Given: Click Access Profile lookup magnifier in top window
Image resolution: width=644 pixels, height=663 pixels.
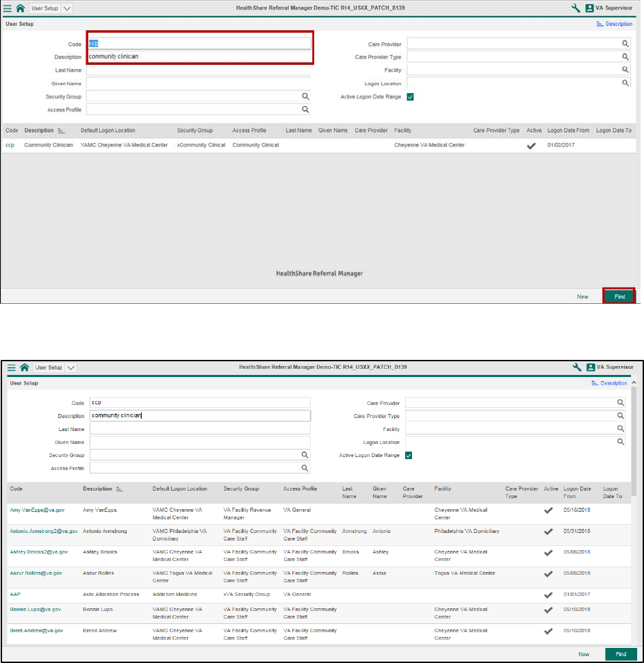Looking at the screenshot, I should click(305, 109).
